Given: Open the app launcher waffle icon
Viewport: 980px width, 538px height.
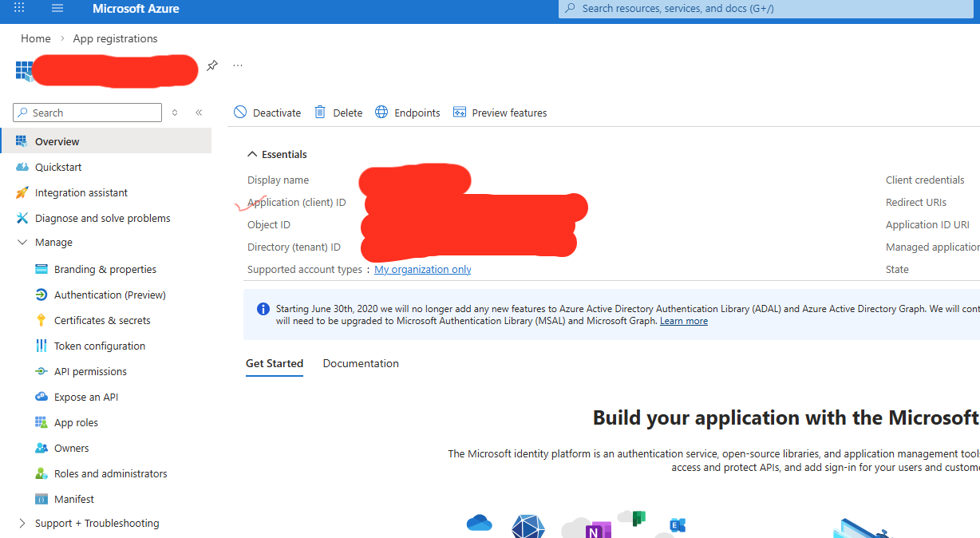Looking at the screenshot, I should [x=19, y=8].
